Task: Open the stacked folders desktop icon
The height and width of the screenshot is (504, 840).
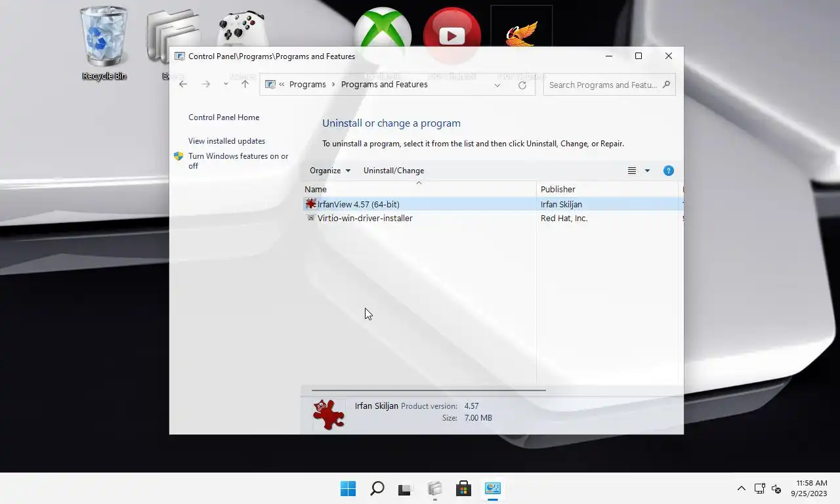Action: (173, 37)
